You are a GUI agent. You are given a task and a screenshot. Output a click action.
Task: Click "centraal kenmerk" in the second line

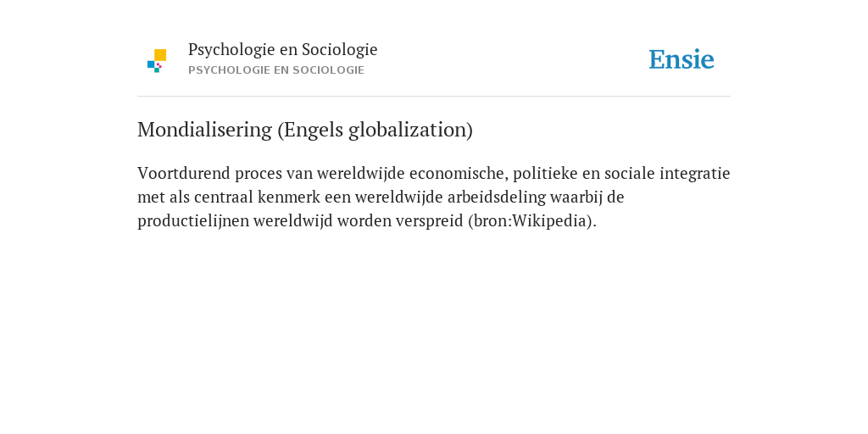(257, 197)
